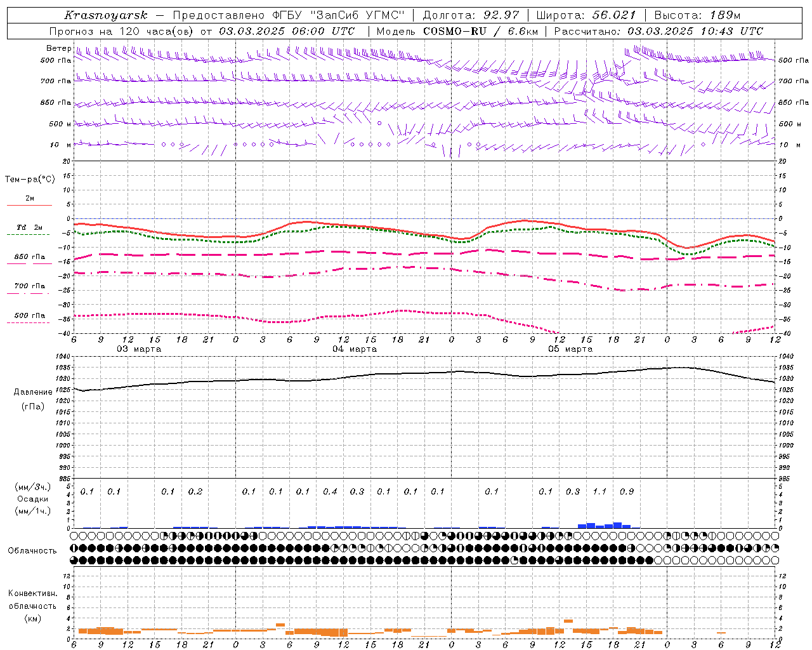
Task: Click the 03 марта date label
Action: tap(139, 349)
